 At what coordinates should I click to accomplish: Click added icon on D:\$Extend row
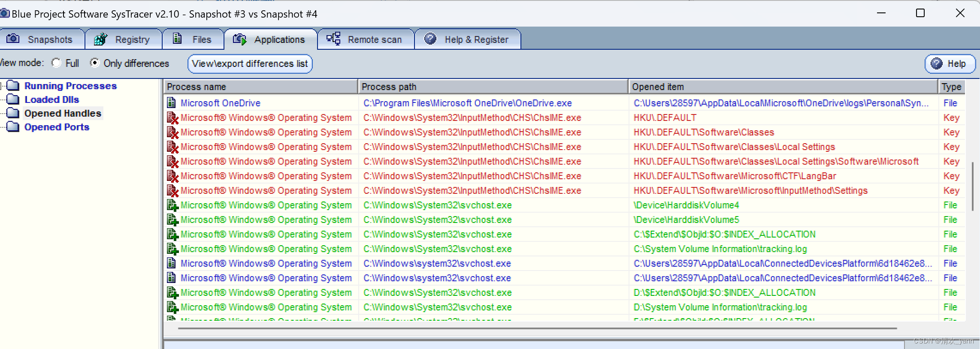172,292
